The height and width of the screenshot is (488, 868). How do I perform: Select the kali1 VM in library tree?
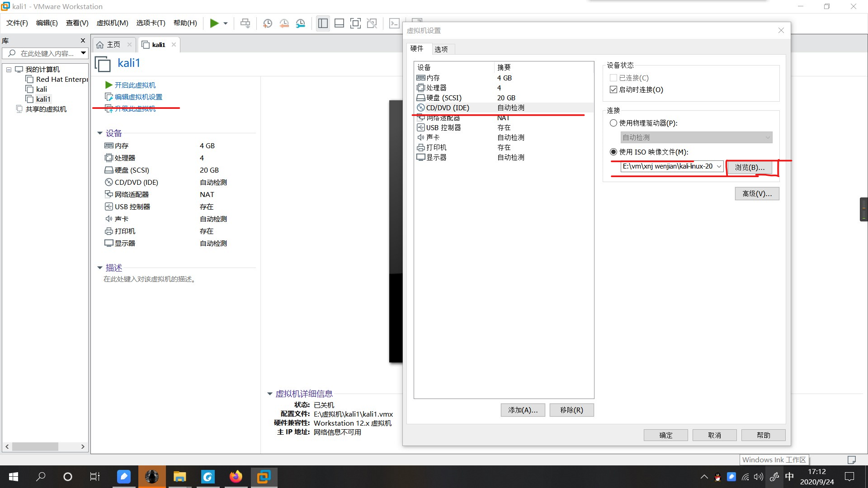[x=38, y=99]
